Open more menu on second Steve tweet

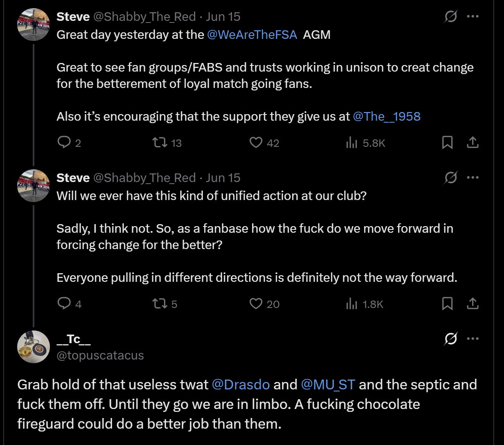click(x=473, y=178)
